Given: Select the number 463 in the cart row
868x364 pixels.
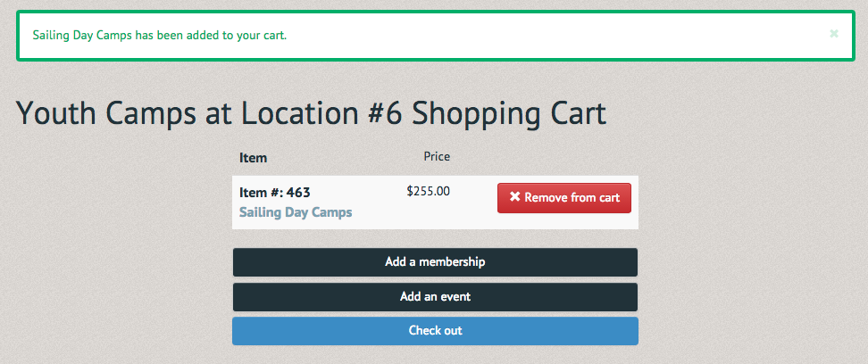Looking at the screenshot, I should point(298,193).
